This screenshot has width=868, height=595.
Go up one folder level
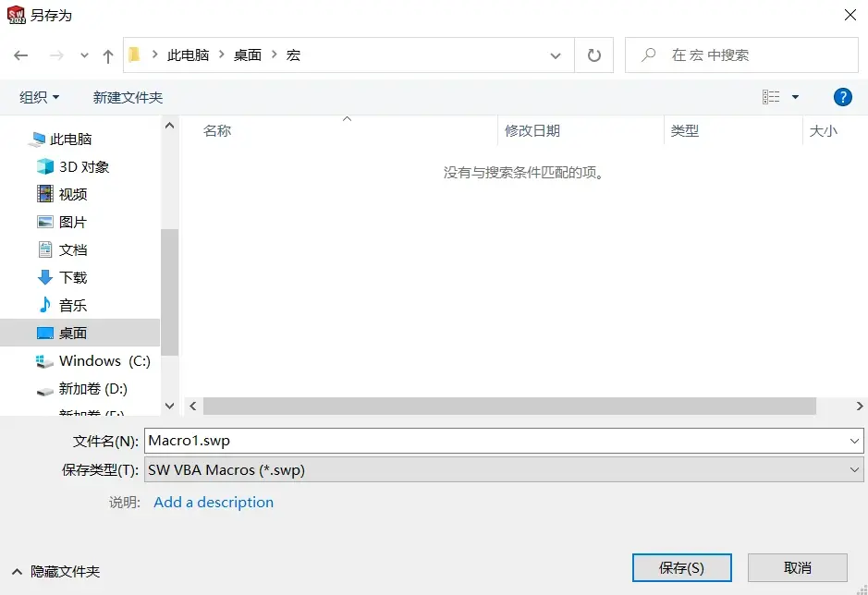point(108,55)
